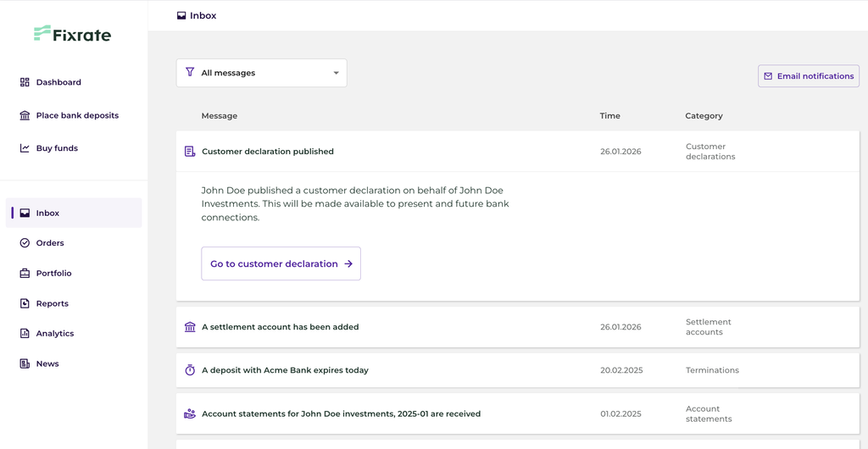Viewport: 868px width, 449px height.
Task: Click the Time column header
Action: coord(609,116)
